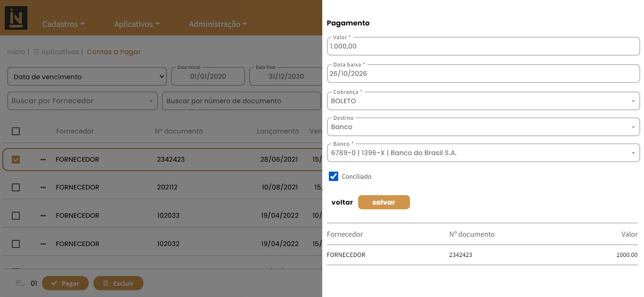The image size is (644, 297).
Task: Open row options for document 2342423
Action: [x=43, y=160]
